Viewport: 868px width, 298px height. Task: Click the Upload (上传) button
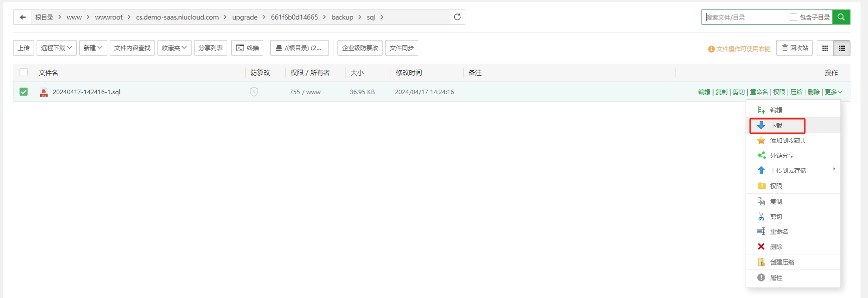pos(24,48)
